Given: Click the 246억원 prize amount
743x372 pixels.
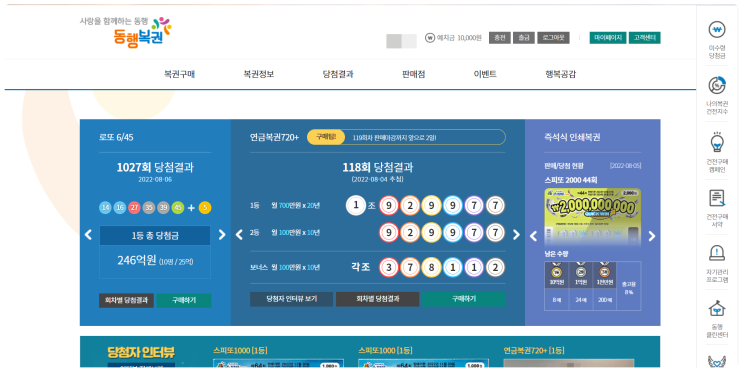Looking at the screenshot, I should point(137,260).
